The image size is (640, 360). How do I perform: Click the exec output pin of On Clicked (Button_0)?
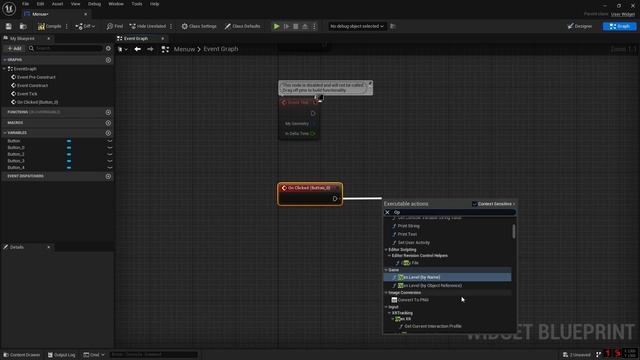click(x=335, y=199)
